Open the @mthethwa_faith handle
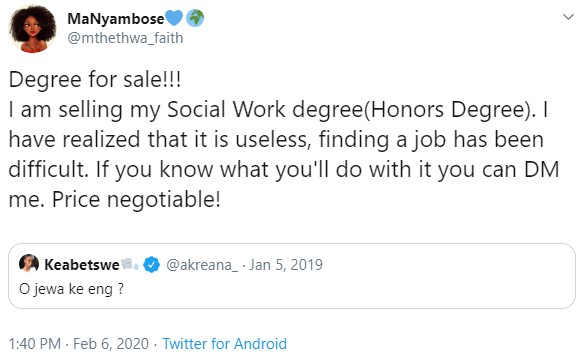The image size is (585, 361). point(125,38)
